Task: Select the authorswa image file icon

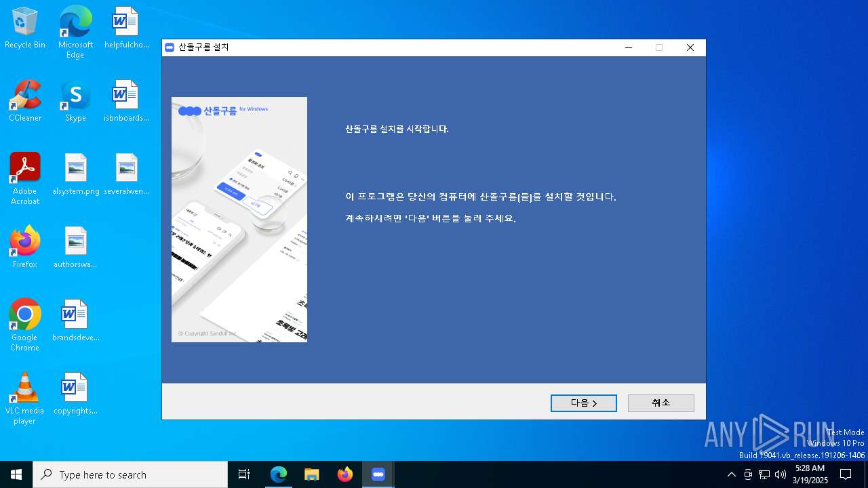Action: coord(75,248)
